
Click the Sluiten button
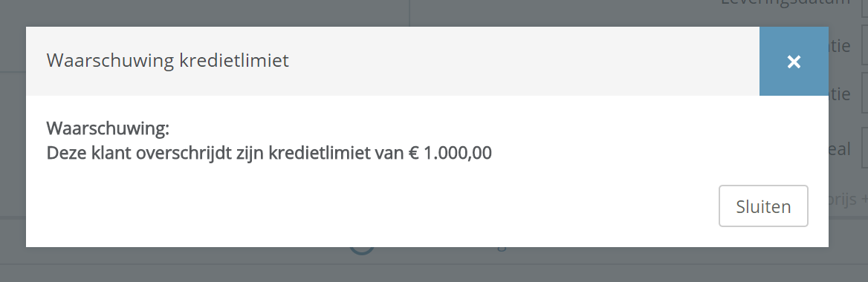(x=763, y=206)
